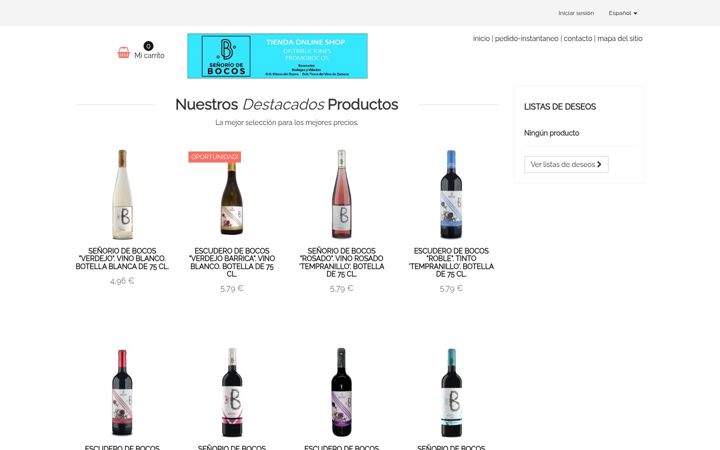The height and width of the screenshot is (450, 720).
Task: Open Escudero de Bocos Verdejo Barrica bottle image
Action: 232,197
